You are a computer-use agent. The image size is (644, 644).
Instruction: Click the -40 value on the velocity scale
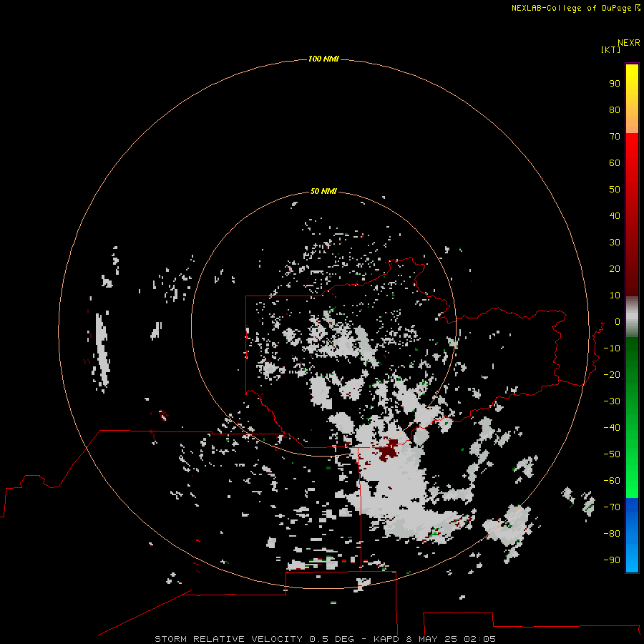[x=612, y=428]
